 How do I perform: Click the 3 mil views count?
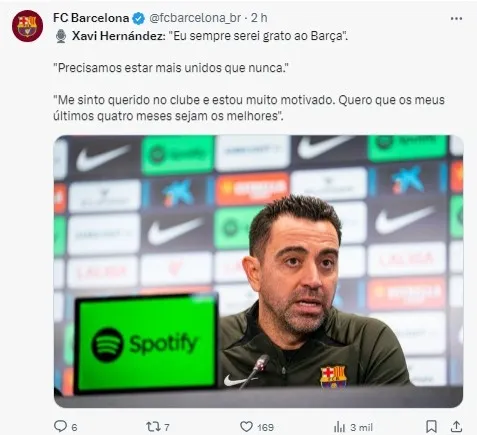pos(361,427)
